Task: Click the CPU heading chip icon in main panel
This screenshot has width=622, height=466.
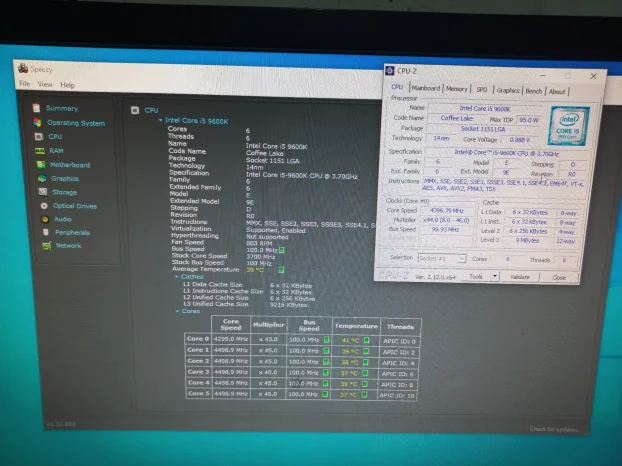Action: (x=135, y=110)
